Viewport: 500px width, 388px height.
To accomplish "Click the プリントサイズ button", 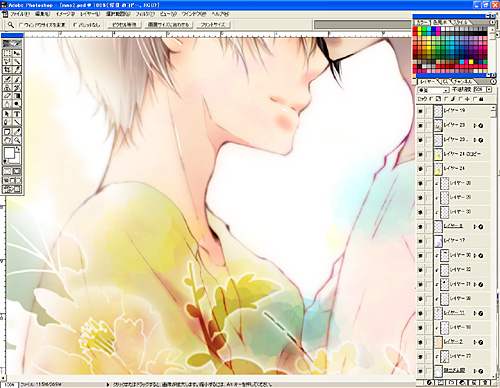I will (x=213, y=25).
